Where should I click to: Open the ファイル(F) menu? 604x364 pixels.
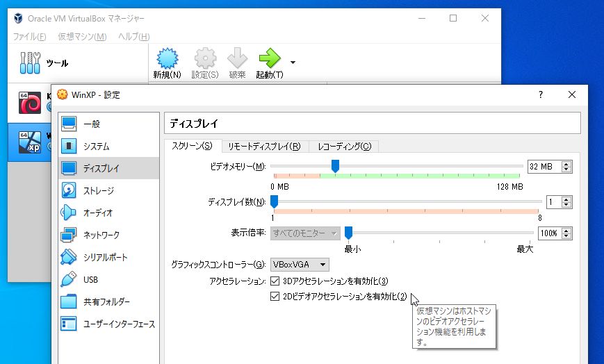pos(29,37)
